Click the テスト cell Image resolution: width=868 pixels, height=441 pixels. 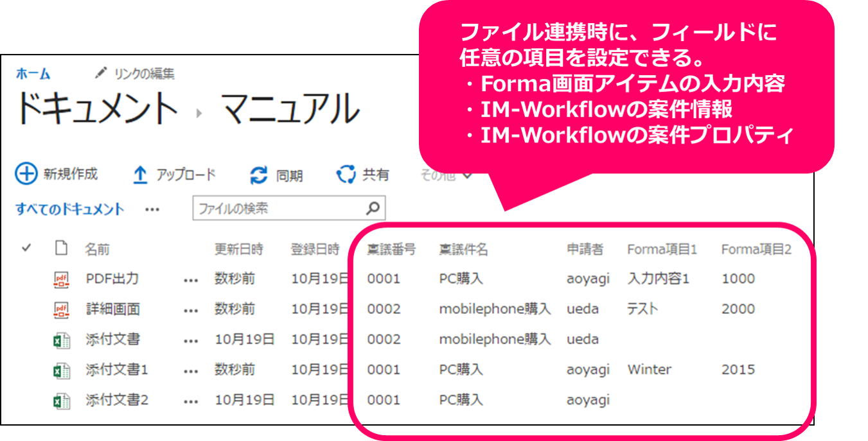pos(642,309)
